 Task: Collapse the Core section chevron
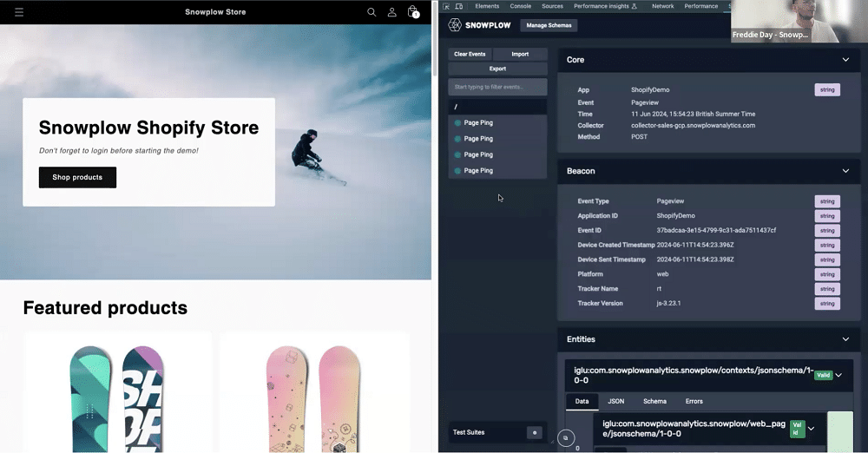pyautogui.click(x=845, y=60)
